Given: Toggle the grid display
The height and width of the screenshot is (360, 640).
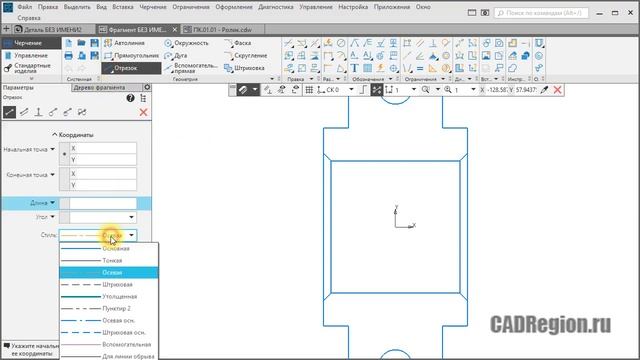Looking at the screenshot, I should click(x=309, y=90).
